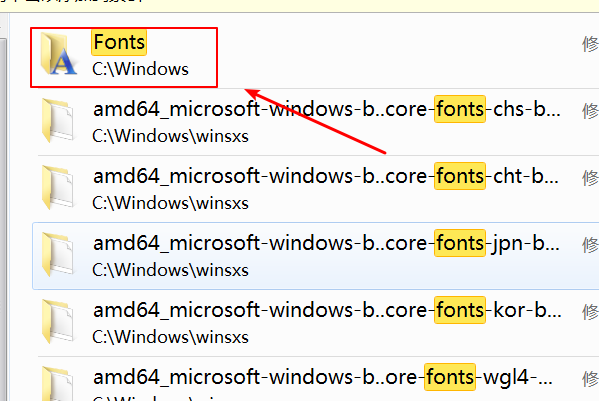Image resolution: width=599 pixels, height=401 pixels.
Task: Click the yellow information bar at the top
Action: click(x=300, y=6)
